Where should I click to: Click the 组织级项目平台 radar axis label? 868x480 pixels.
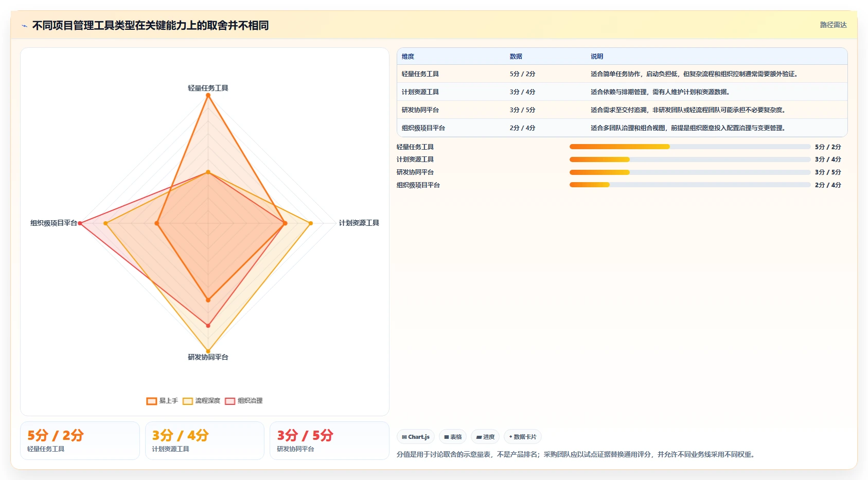pos(54,223)
